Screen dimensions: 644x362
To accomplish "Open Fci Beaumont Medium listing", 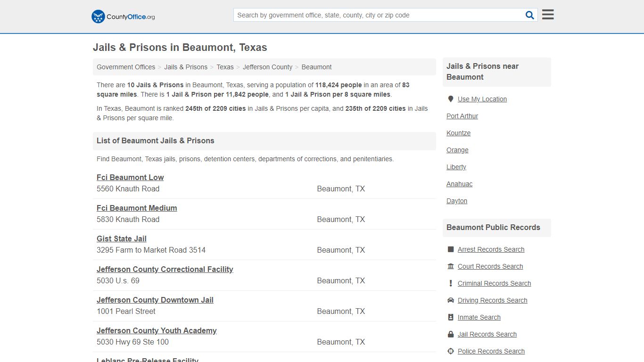I will click(137, 208).
